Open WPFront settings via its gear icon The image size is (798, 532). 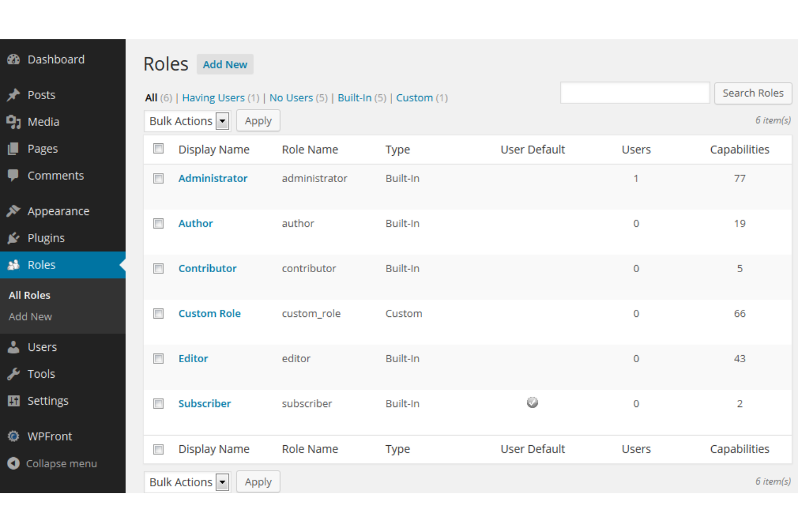13,436
